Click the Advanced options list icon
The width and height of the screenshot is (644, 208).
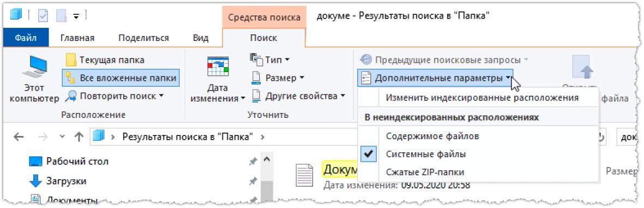(x=366, y=78)
